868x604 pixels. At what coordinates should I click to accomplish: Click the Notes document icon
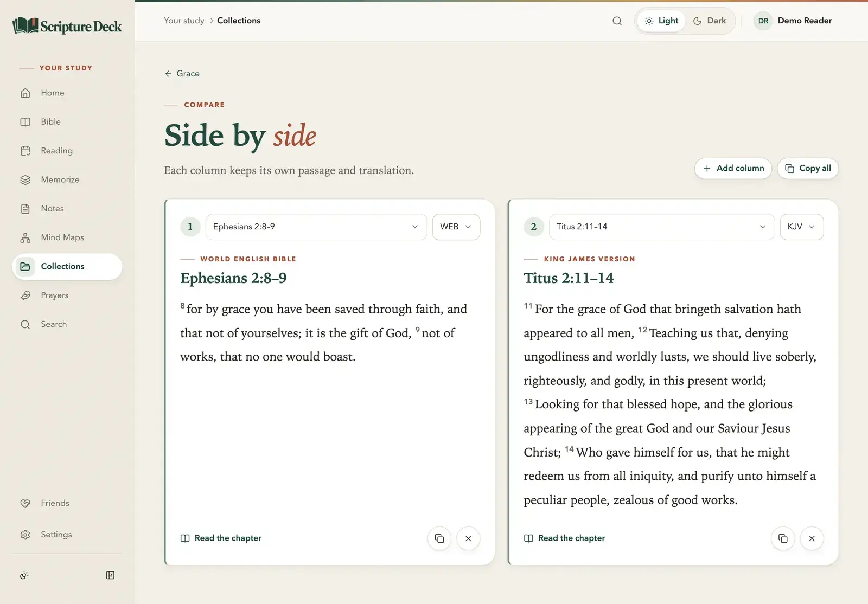[25, 209]
